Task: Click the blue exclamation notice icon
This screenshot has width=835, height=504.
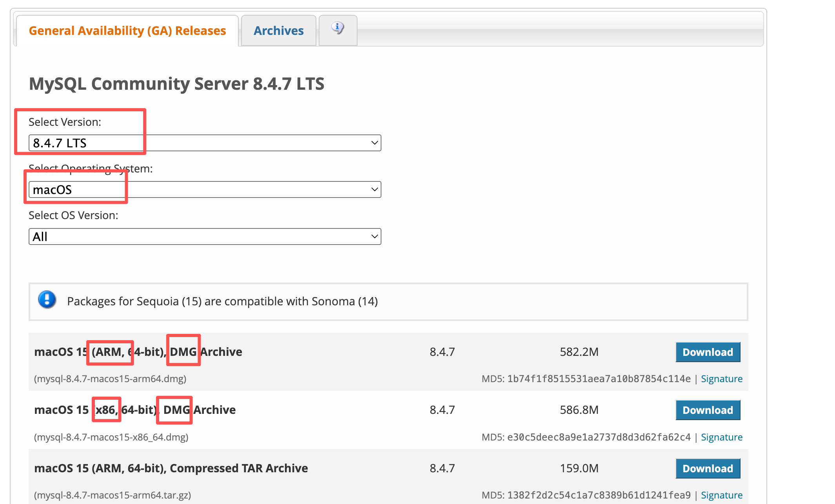Action: pos(47,300)
